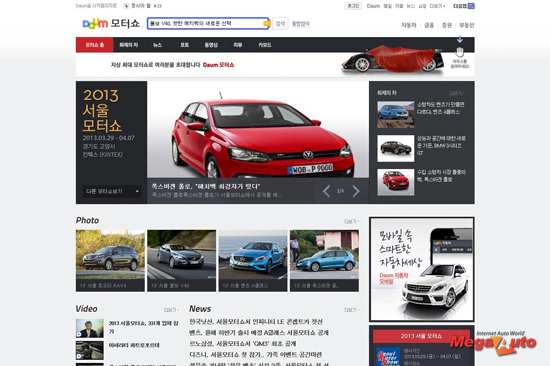
Task: Click the 검색 search button
Action: [x=280, y=24]
